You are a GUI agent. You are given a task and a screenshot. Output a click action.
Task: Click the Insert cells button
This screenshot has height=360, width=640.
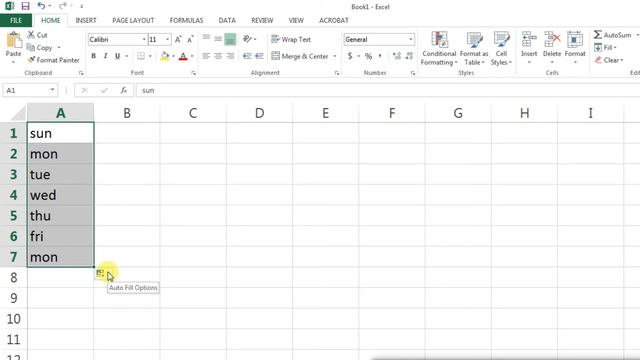(x=529, y=48)
